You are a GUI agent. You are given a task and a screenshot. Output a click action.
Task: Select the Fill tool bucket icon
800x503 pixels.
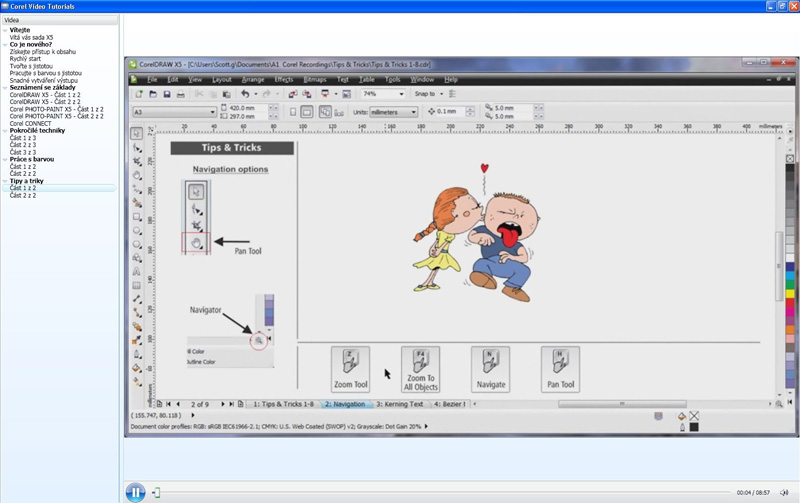coord(137,368)
